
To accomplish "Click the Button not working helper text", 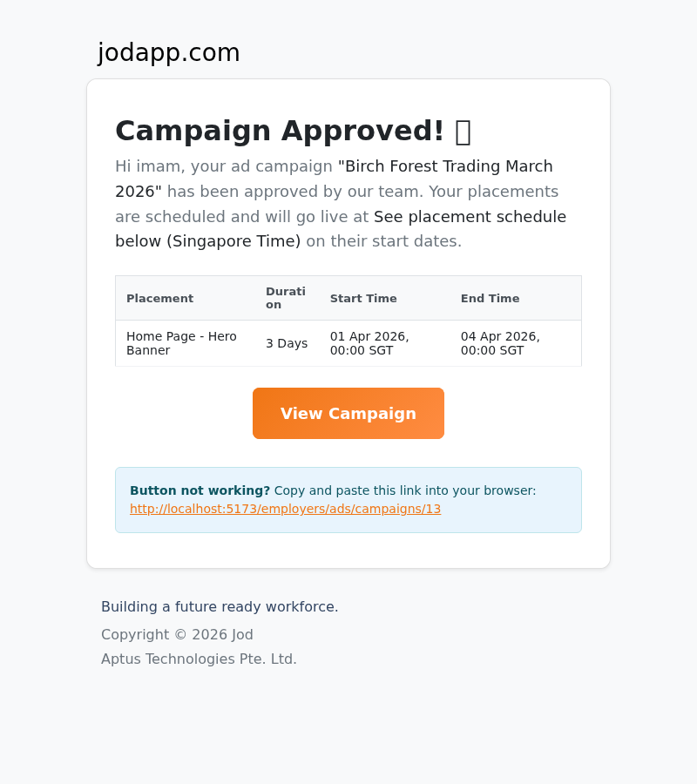I will coord(200,490).
